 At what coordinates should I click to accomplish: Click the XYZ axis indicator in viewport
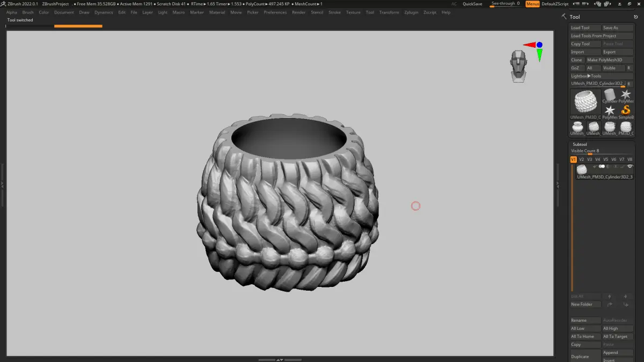[x=535, y=50]
